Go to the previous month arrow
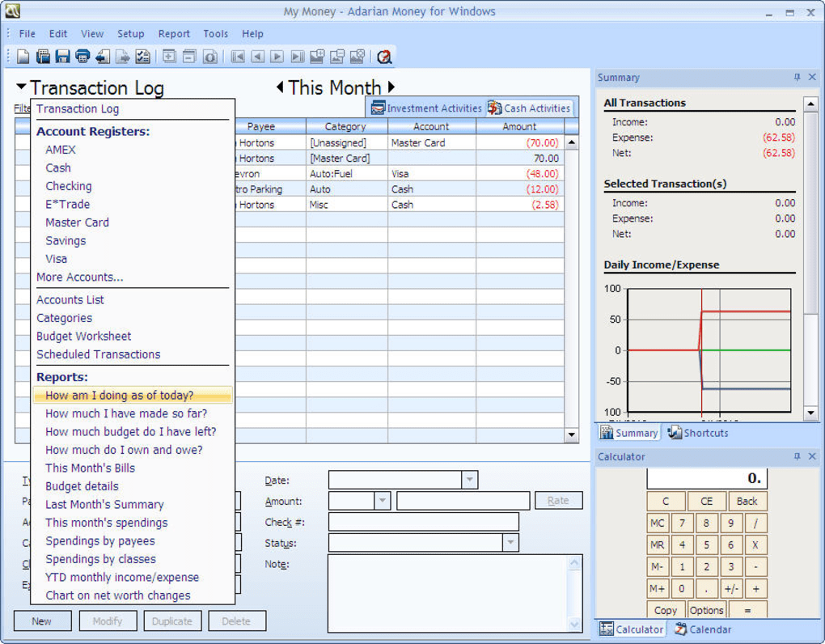This screenshot has height=644, width=825. [280, 87]
